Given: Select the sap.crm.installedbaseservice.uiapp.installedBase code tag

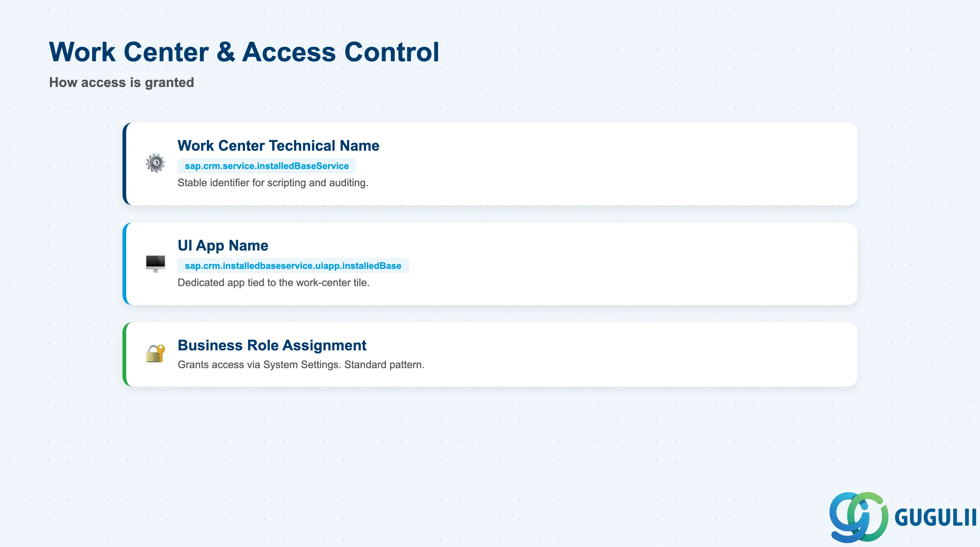Looking at the screenshot, I should [x=293, y=266].
